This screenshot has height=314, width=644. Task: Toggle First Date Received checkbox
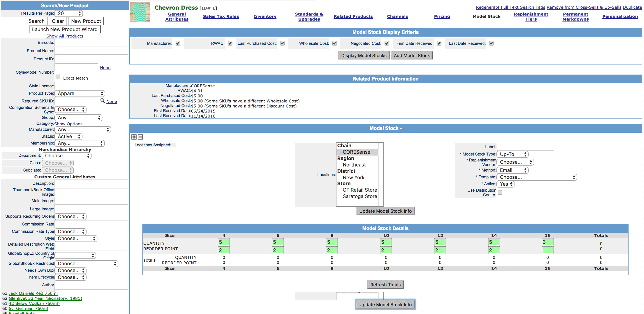tap(439, 43)
